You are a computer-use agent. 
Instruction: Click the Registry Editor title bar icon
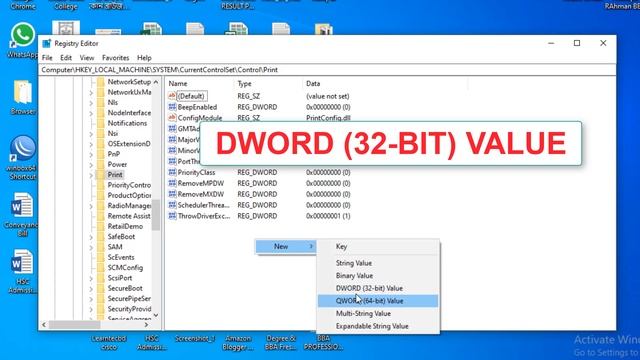47,43
